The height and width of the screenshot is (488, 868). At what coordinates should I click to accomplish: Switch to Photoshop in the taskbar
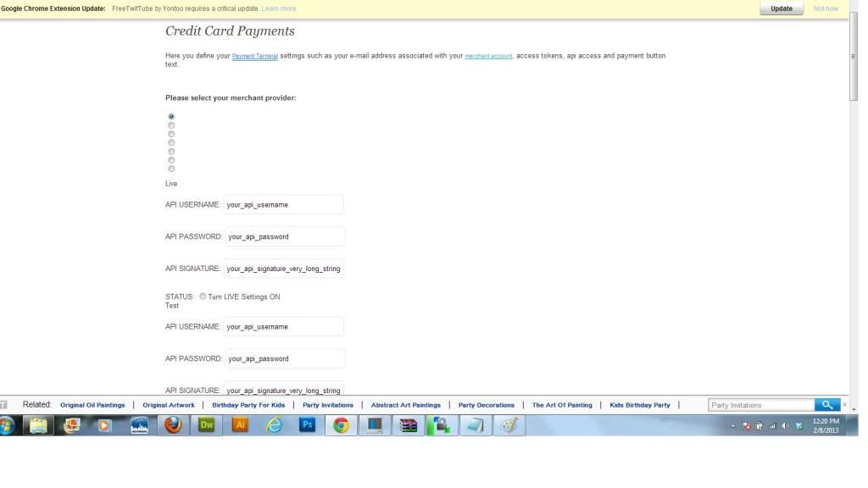307,425
